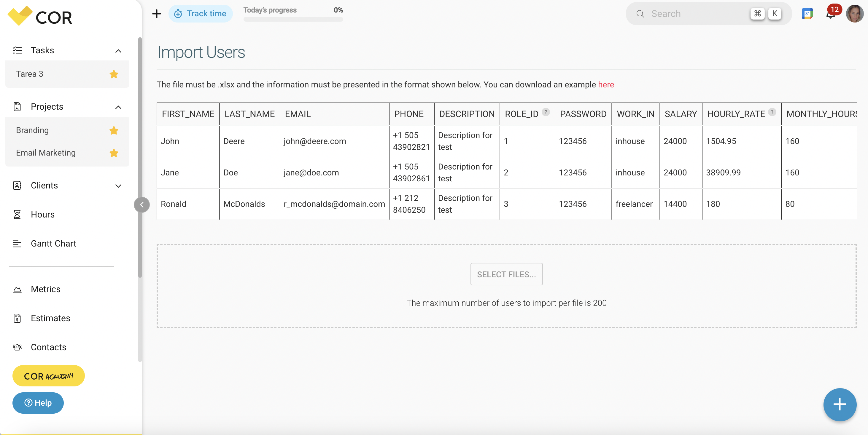
Task: Open the Metrics panel
Action: pyautogui.click(x=45, y=289)
